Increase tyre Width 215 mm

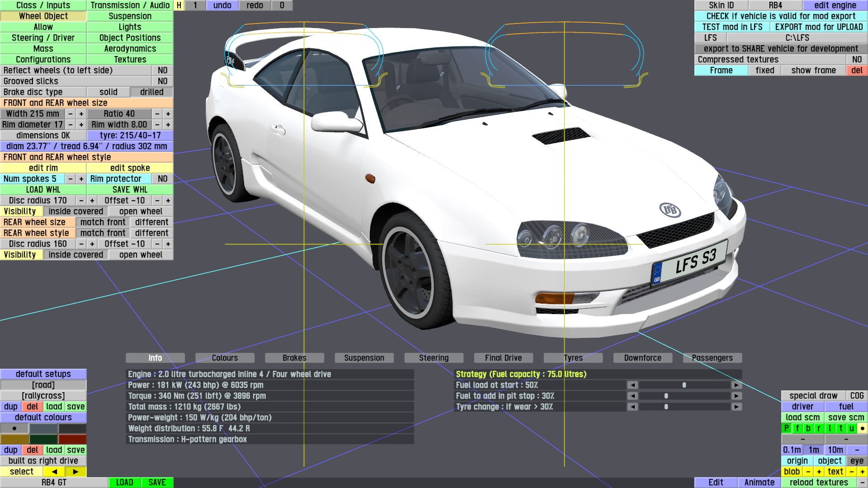tap(81, 114)
